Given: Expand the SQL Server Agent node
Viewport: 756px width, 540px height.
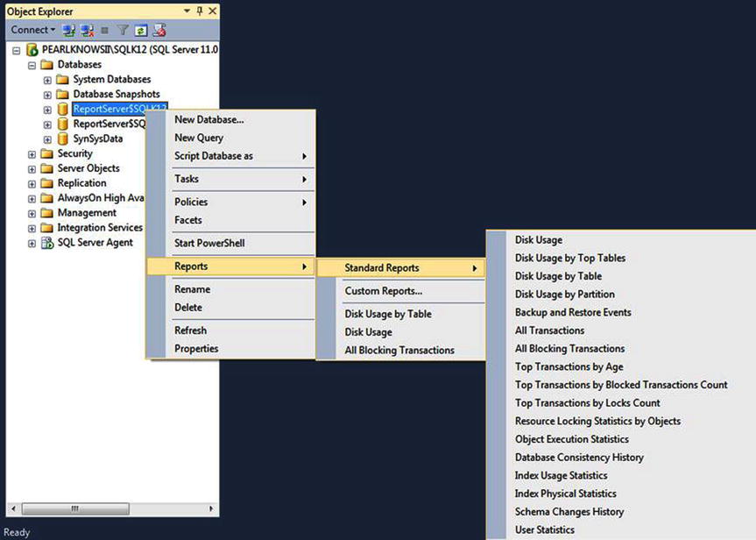Looking at the screenshot, I should [x=32, y=244].
